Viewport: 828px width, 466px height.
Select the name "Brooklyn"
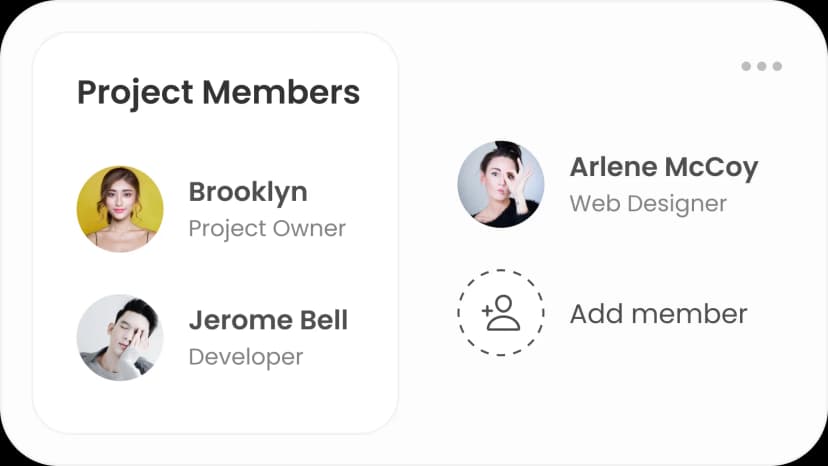248,191
